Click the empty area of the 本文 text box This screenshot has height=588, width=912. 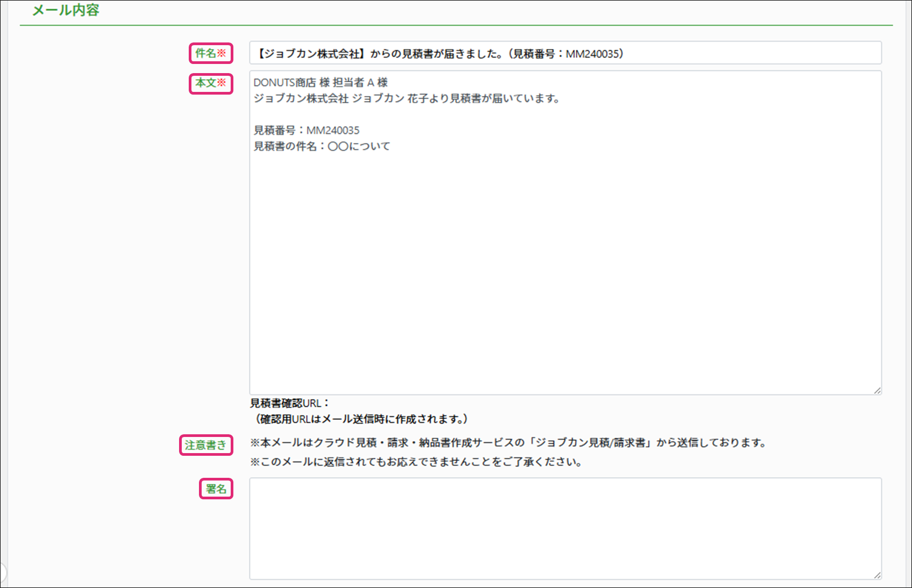[x=565, y=269]
